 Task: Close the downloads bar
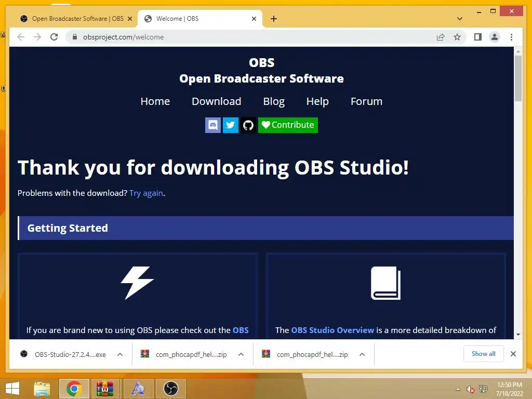point(513,354)
